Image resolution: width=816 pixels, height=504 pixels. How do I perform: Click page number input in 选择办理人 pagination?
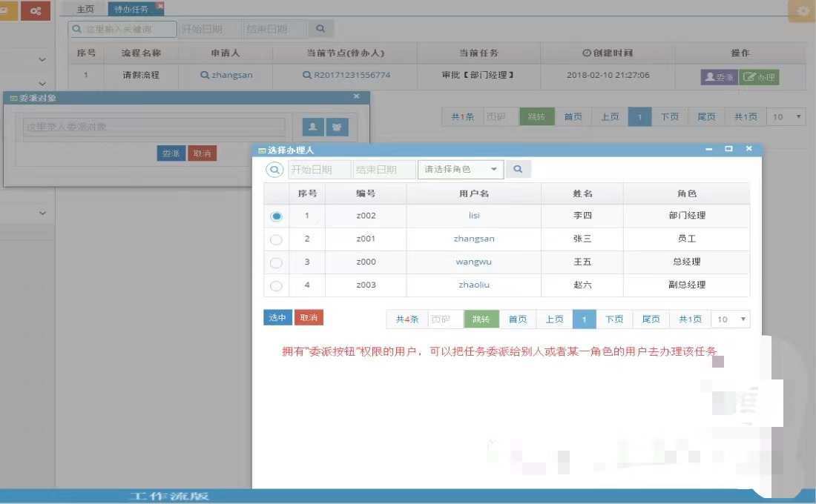point(446,319)
